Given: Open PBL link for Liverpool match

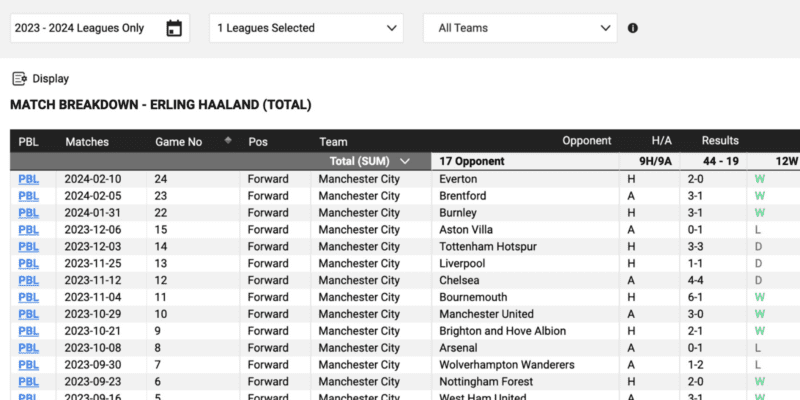Looking at the screenshot, I should (x=29, y=263).
